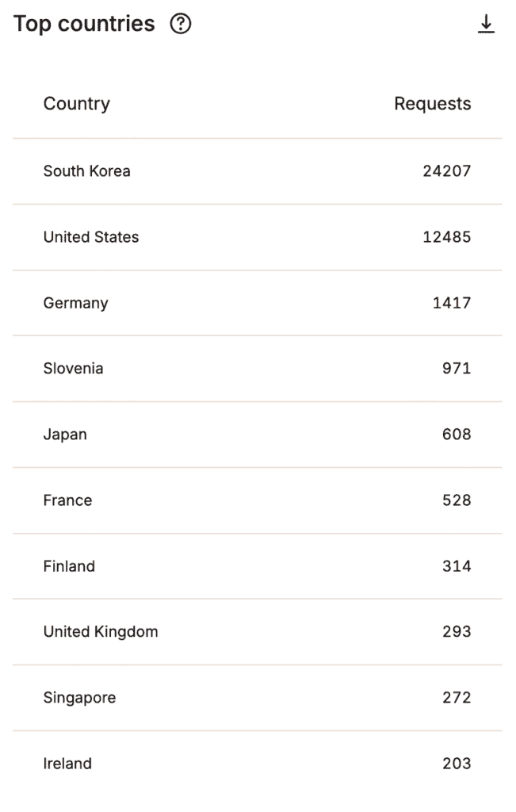The height and width of the screenshot is (812, 516).
Task: Click the 971 requests value
Action: (457, 369)
